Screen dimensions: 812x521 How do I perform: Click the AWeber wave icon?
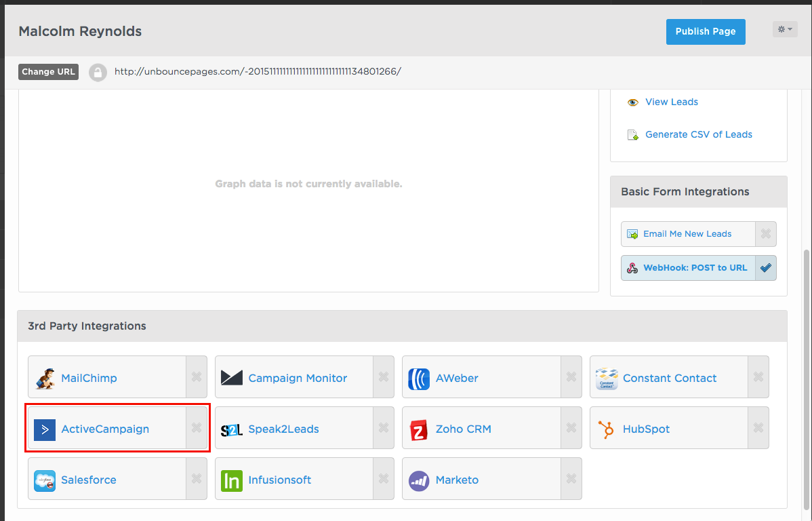point(419,379)
